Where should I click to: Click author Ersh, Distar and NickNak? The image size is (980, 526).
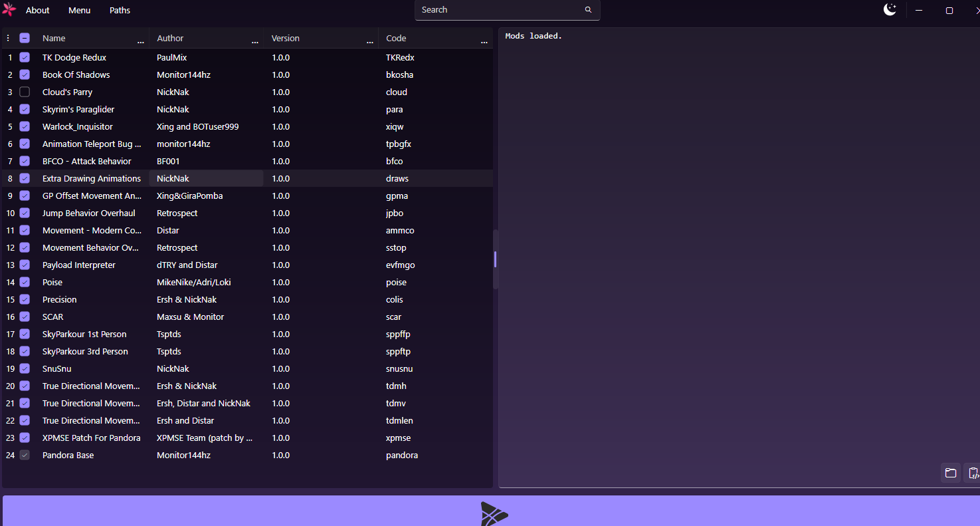click(x=203, y=403)
